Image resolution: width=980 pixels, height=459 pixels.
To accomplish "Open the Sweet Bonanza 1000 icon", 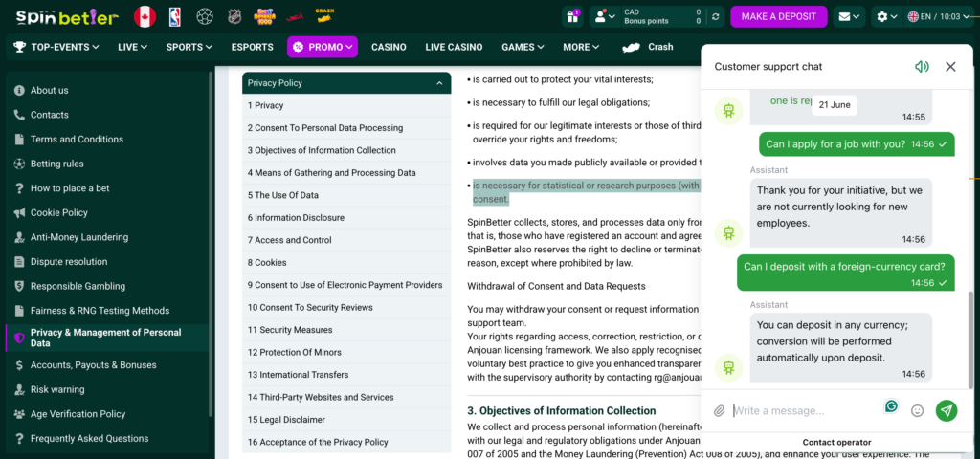I will pyautogui.click(x=264, y=17).
